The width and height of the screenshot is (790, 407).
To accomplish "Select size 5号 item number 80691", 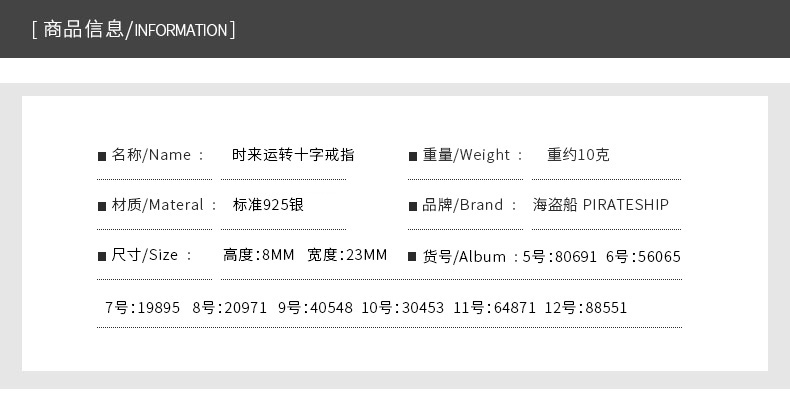I will pyautogui.click(x=559, y=257).
